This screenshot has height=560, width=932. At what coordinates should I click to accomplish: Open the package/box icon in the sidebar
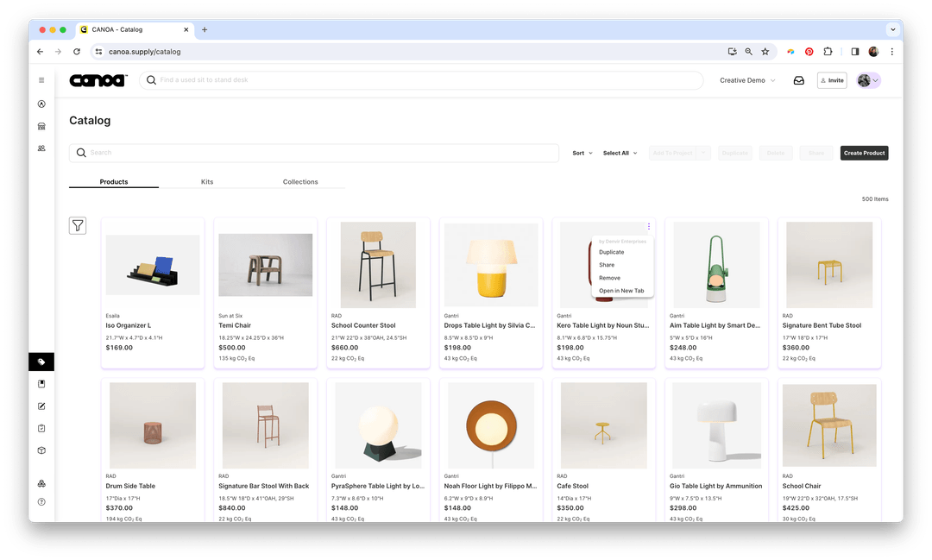pos(41,450)
